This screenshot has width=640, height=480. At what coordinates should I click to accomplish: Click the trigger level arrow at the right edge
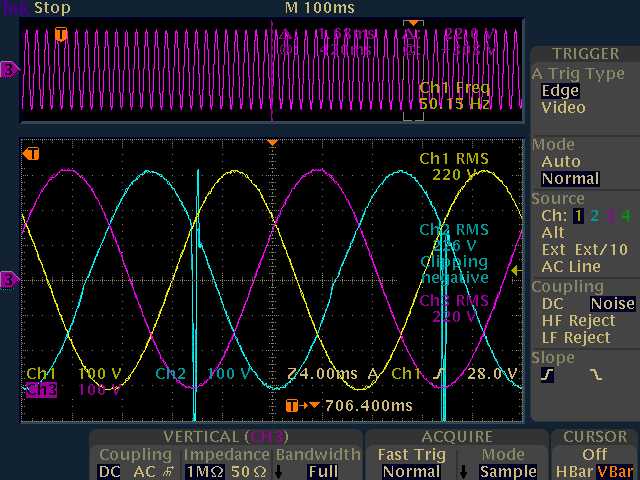516,270
